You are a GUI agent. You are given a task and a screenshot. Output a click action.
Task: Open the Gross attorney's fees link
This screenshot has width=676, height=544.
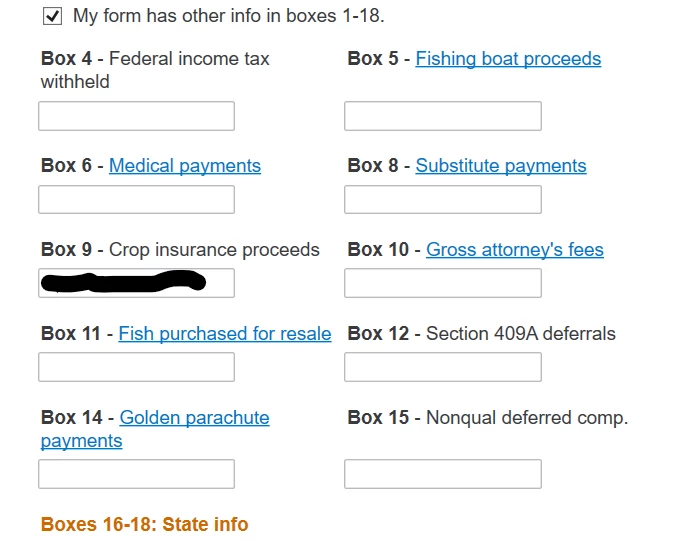click(x=515, y=250)
